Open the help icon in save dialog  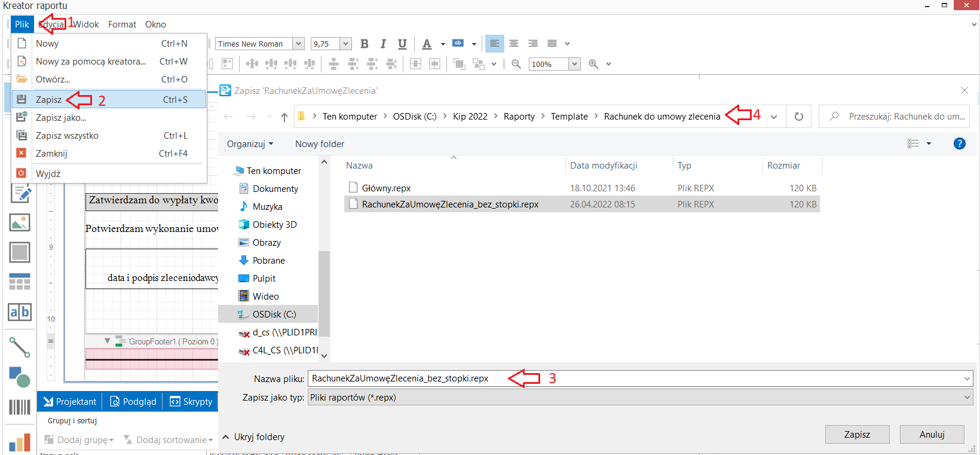coord(960,143)
